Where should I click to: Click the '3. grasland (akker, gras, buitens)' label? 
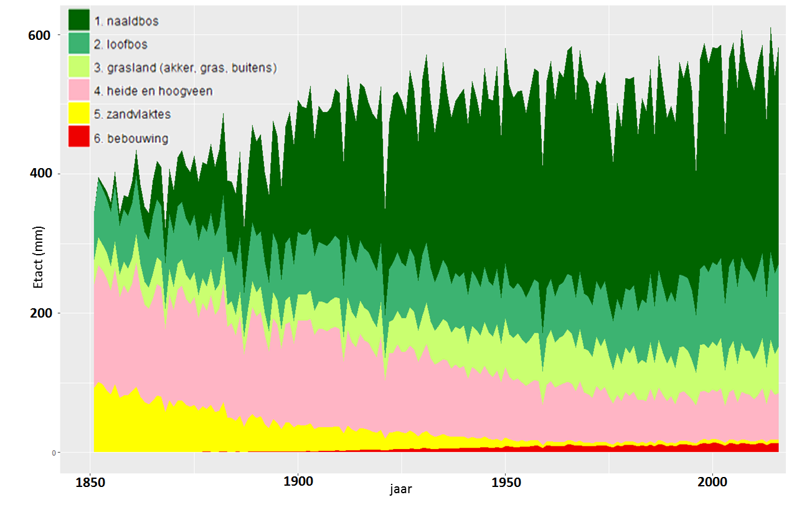[185, 68]
